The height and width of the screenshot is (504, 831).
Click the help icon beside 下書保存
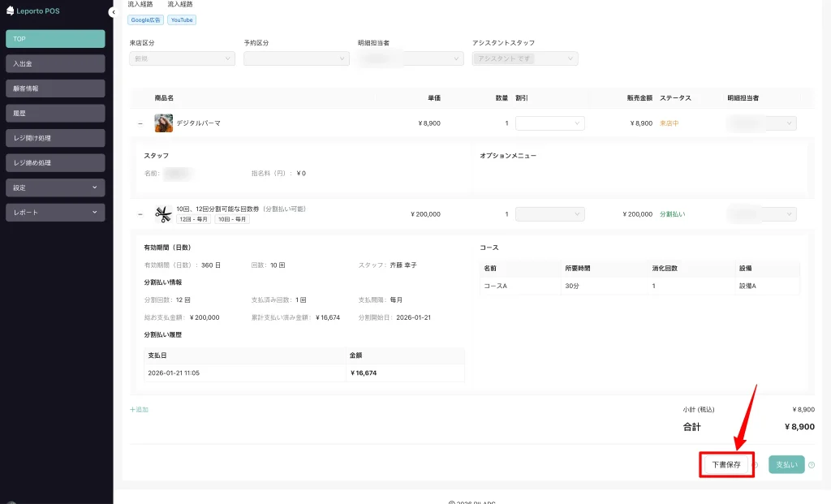(x=756, y=465)
